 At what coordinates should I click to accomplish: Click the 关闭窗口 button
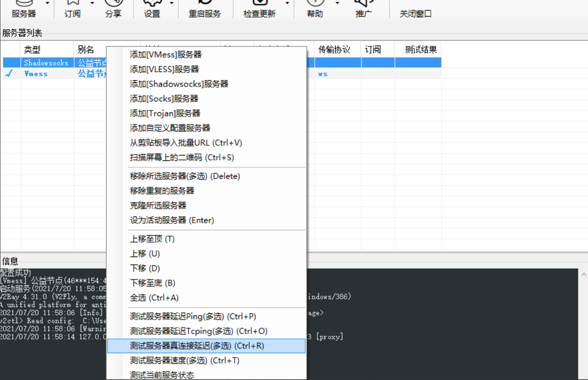[415, 14]
